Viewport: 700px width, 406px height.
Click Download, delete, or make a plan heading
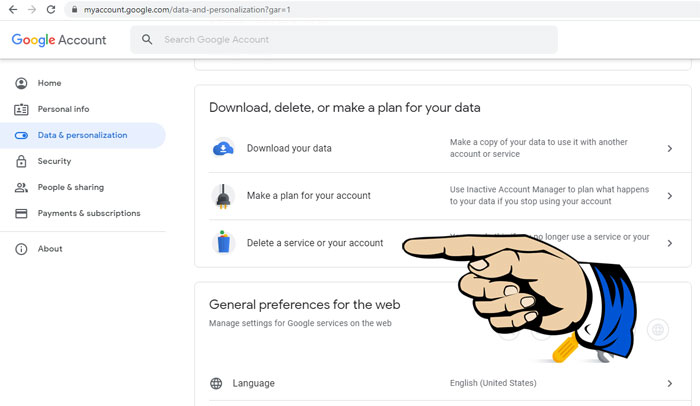point(345,108)
